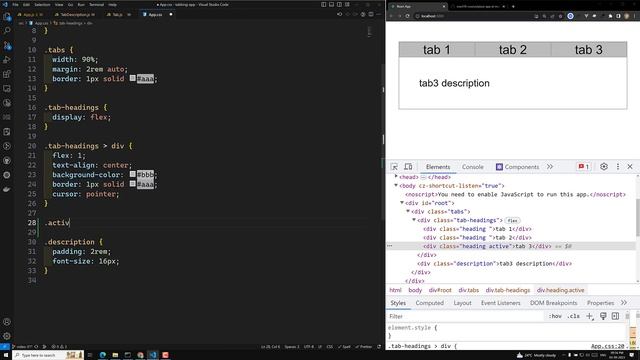
Task: Click the Windows taskbar search box
Action: pos(48,355)
